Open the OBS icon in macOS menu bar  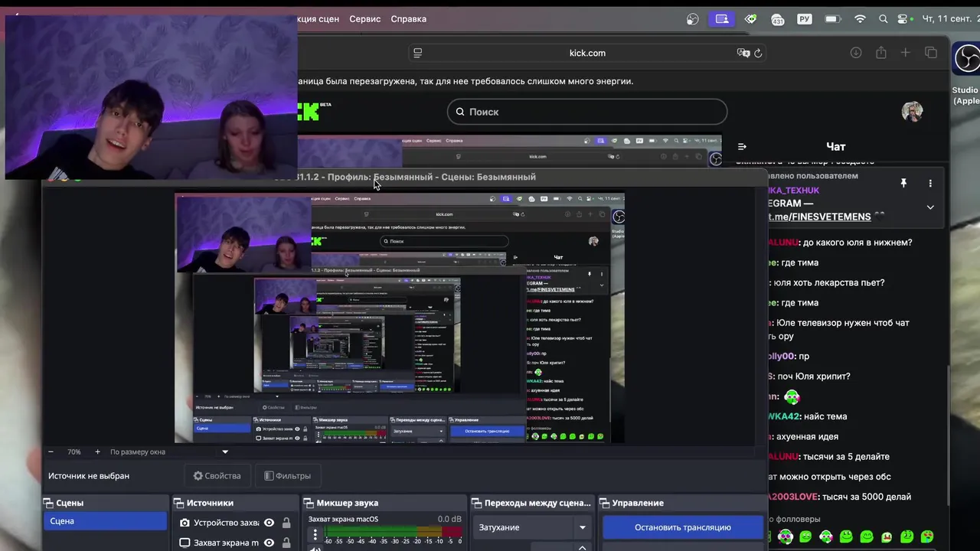(693, 19)
